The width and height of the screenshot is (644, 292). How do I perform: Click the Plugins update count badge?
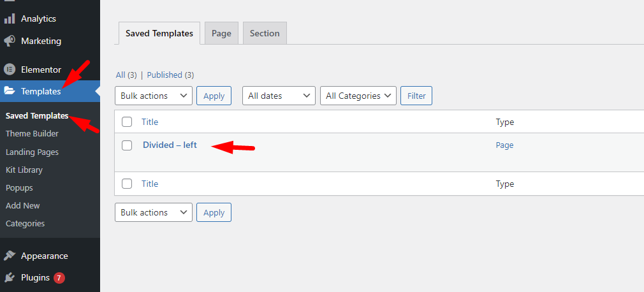point(59,278)
